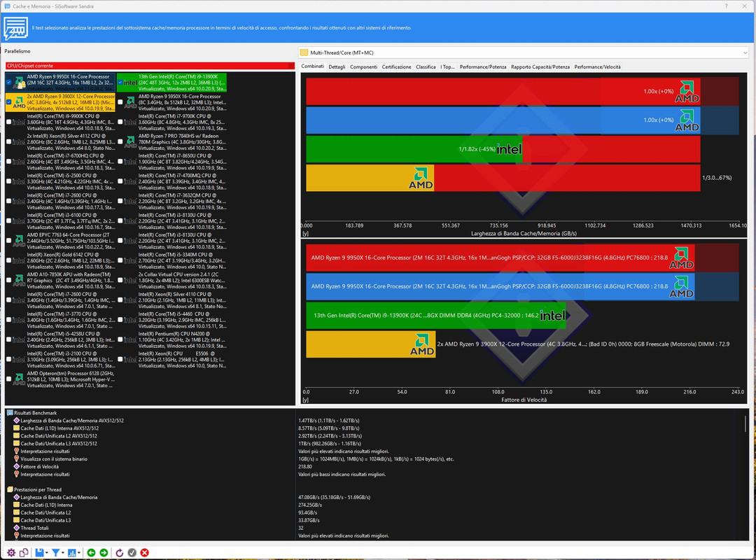This screenshot has width=756, height=560.
Task: Open the Certificazione tab
Action: click(396, 67)
